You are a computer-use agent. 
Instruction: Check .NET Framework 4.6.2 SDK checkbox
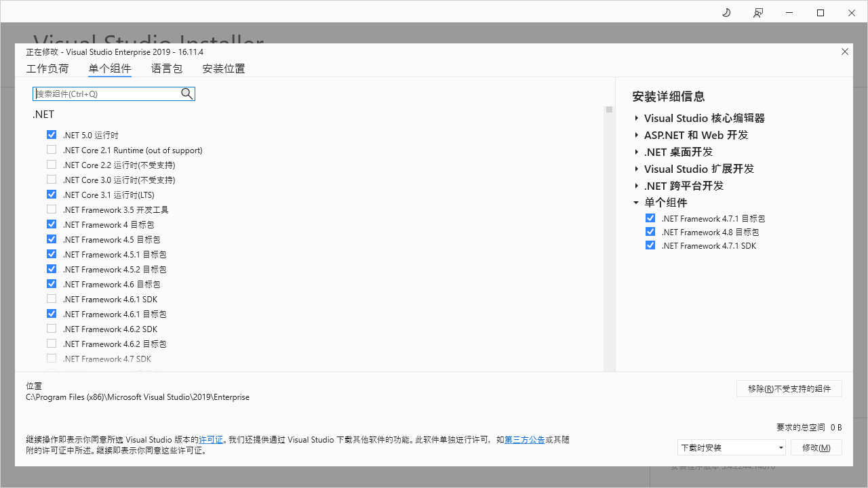52,329
